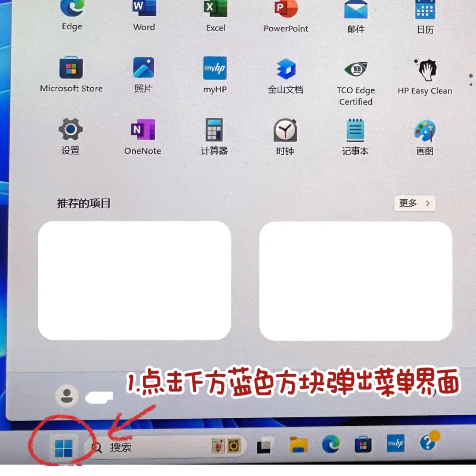Image resolution: width=476 pixels, height=476 pixels.
Task: Open Microsoft Store pinned app
Action: tap(71, 74)
